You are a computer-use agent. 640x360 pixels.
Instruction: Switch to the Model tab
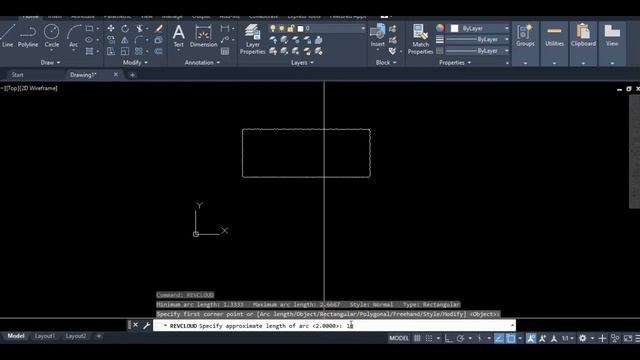pos(16,336)
